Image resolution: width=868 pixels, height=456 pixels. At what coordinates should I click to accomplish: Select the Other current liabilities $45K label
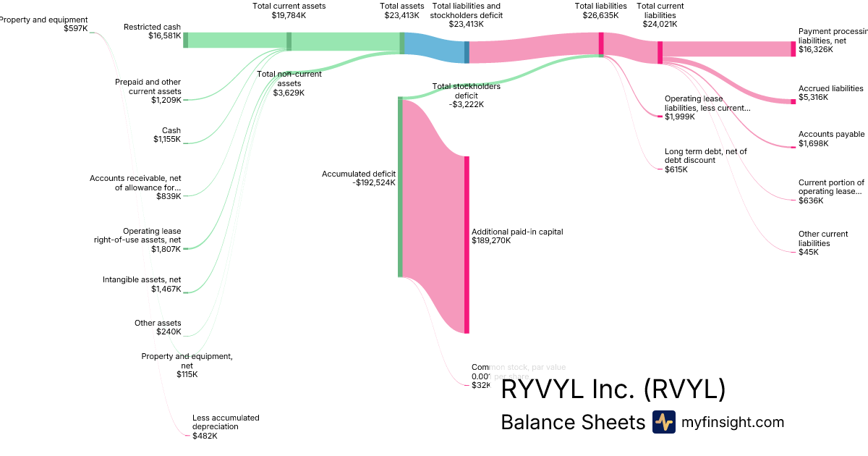822,243
